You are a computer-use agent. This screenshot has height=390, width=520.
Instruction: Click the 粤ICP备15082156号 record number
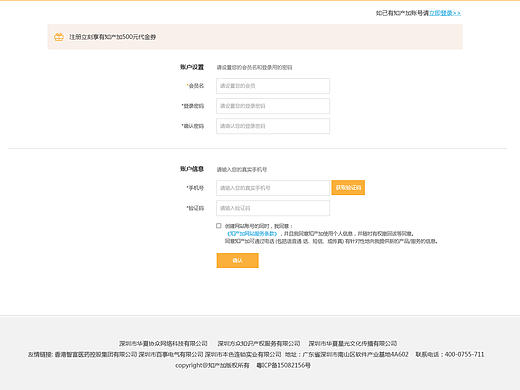(x=283, y=365)
